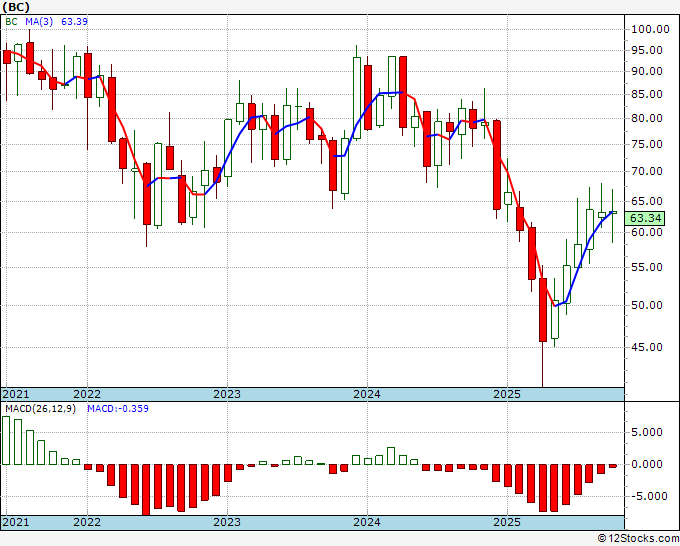Image resolution: width=680 pixels, height=546 pixels.
Task: Click the 63.34 current price tag
Action: coord(645,218)
